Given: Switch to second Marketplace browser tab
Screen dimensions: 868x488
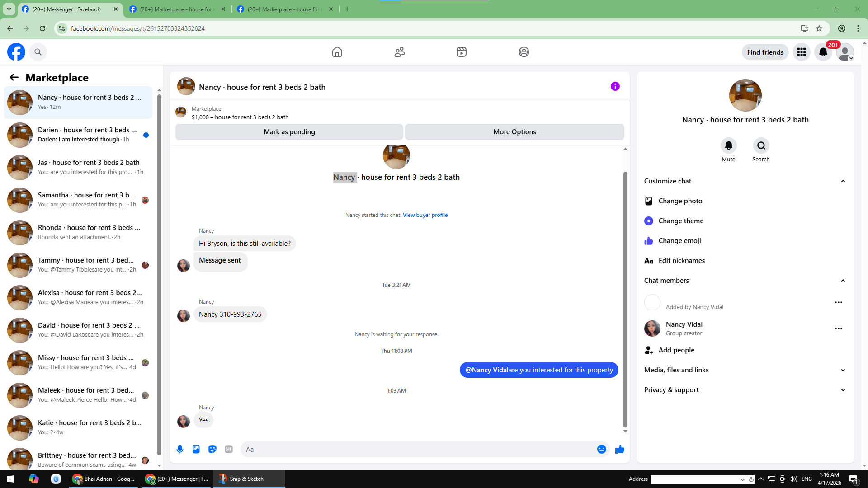Looking at the screenshot, I should (x=177, y=9).
